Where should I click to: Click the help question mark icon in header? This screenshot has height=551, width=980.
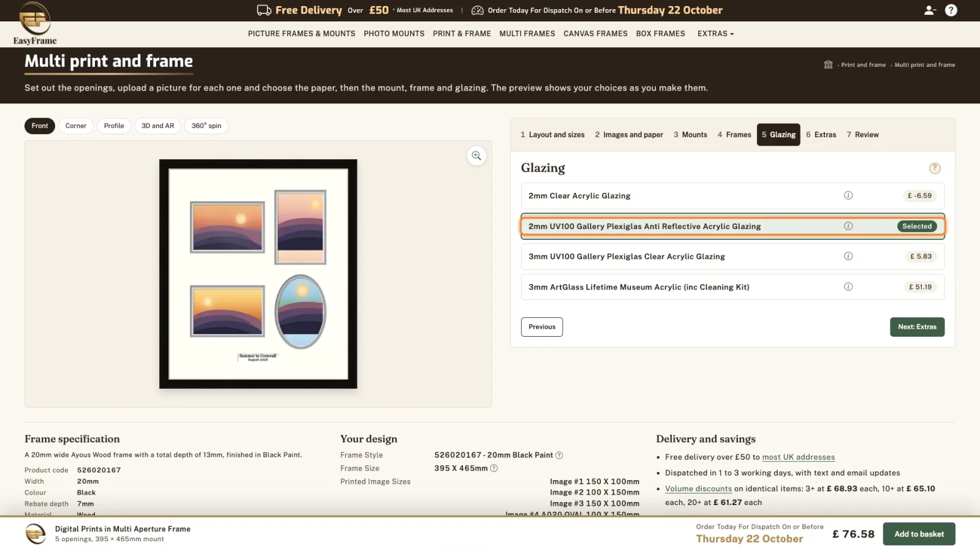point(951,10)
